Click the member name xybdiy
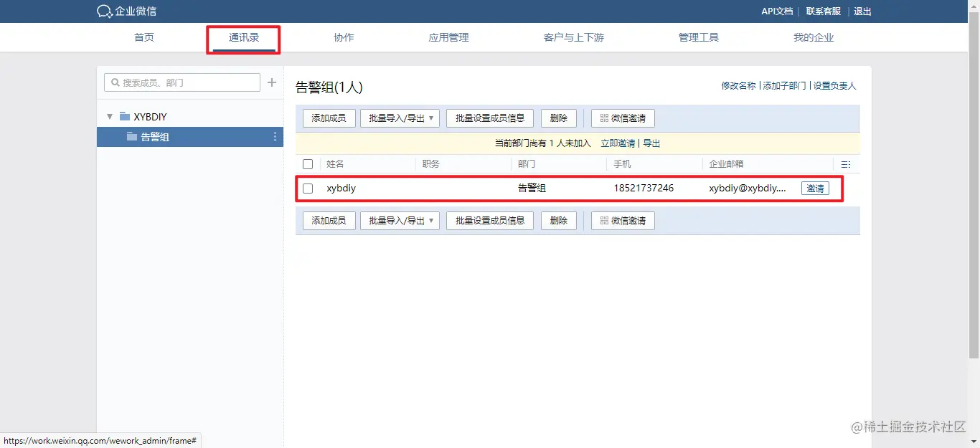Image resolution: width=980 pixels, height=448 pixels. (341, 189)
